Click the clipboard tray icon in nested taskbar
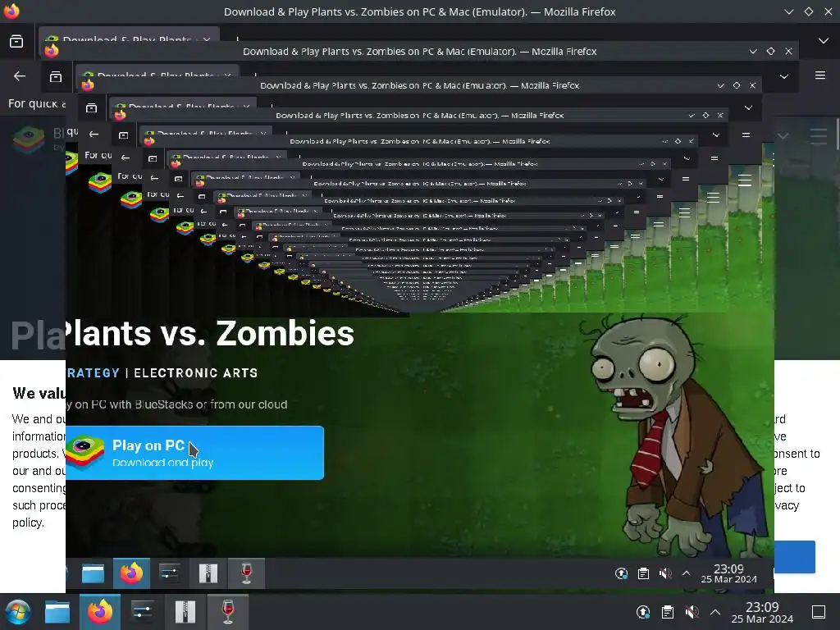 643,573
